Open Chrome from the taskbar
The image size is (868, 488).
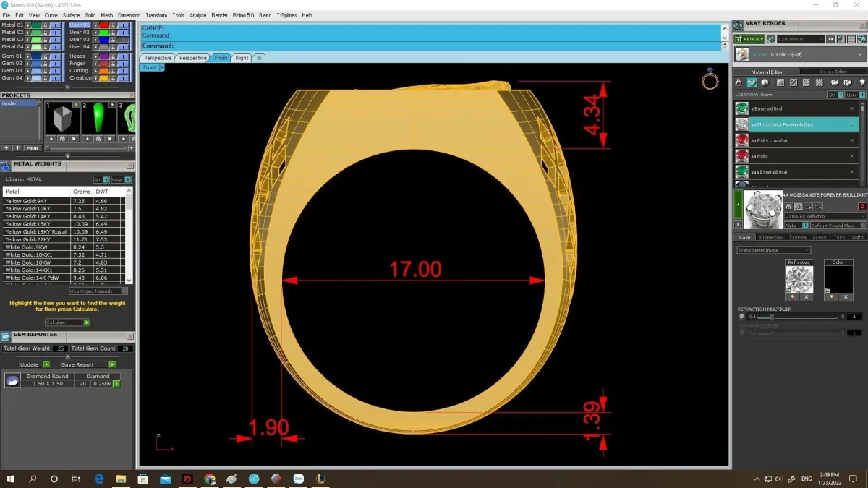coord(210,479)
